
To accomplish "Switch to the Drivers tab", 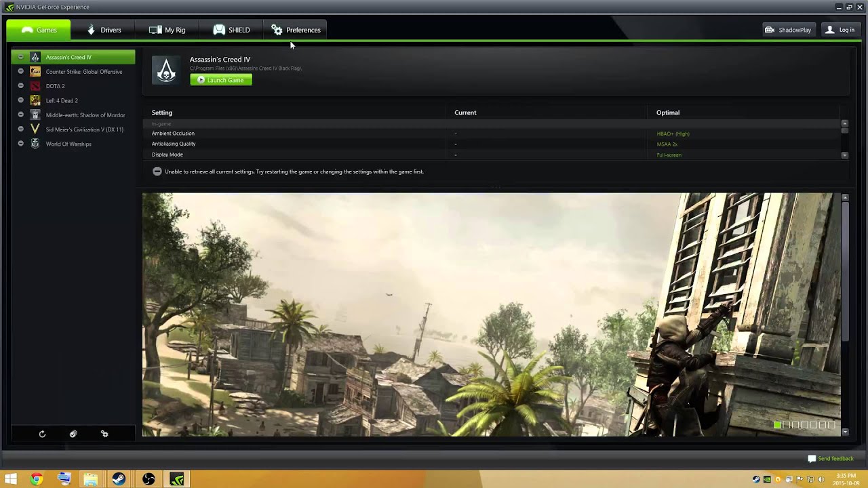I will [104, 30].
